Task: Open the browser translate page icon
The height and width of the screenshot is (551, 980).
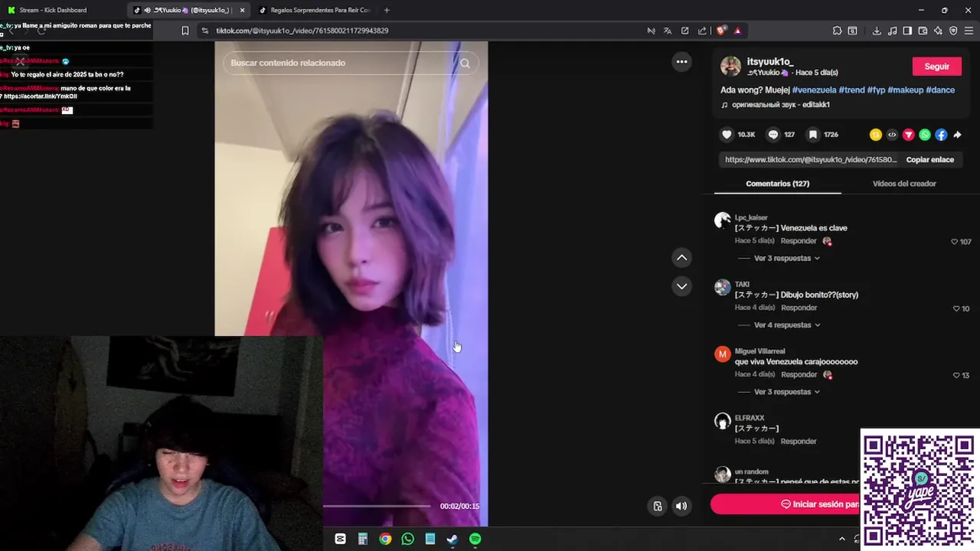Action: pyautogui.click(x=667, y=31)
